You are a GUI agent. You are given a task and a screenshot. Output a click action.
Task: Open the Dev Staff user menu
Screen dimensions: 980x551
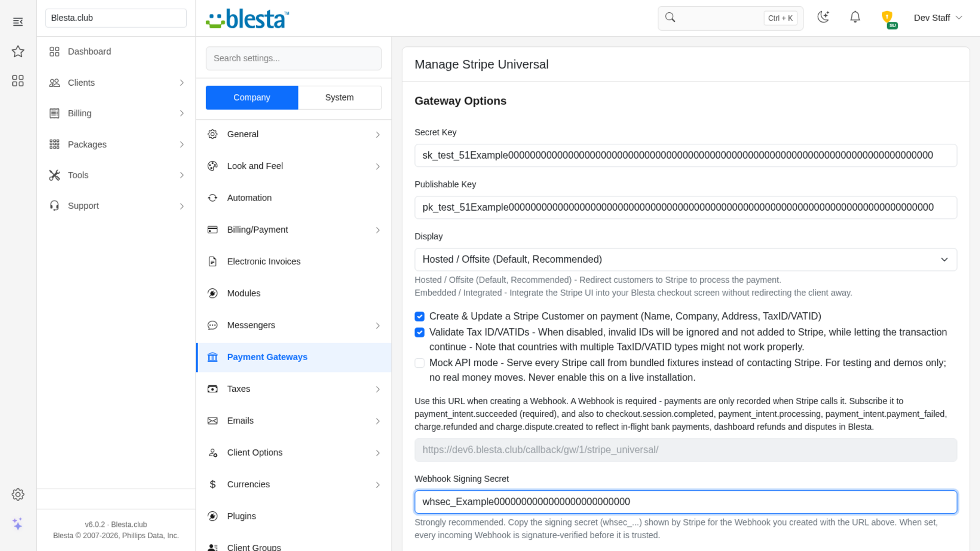click(x=938, y=18)
